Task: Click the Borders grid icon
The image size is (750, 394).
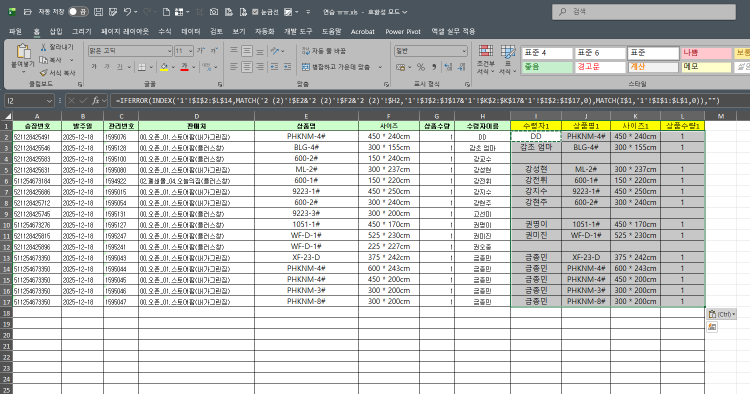Action: tap(142, 67)
